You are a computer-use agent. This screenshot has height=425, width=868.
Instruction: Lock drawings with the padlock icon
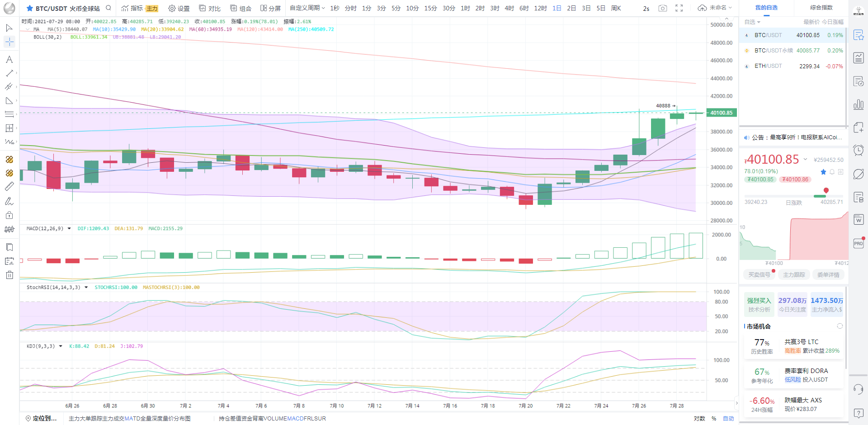[9, 215]
